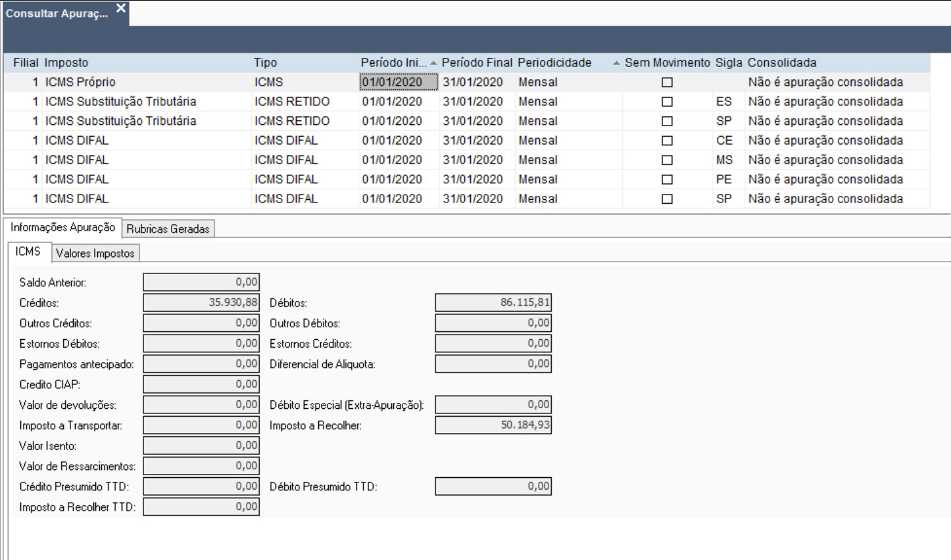Tick Sem Movimento checkbox in the PE row
This screenshot has height=560, width=951.
(667, 179)
